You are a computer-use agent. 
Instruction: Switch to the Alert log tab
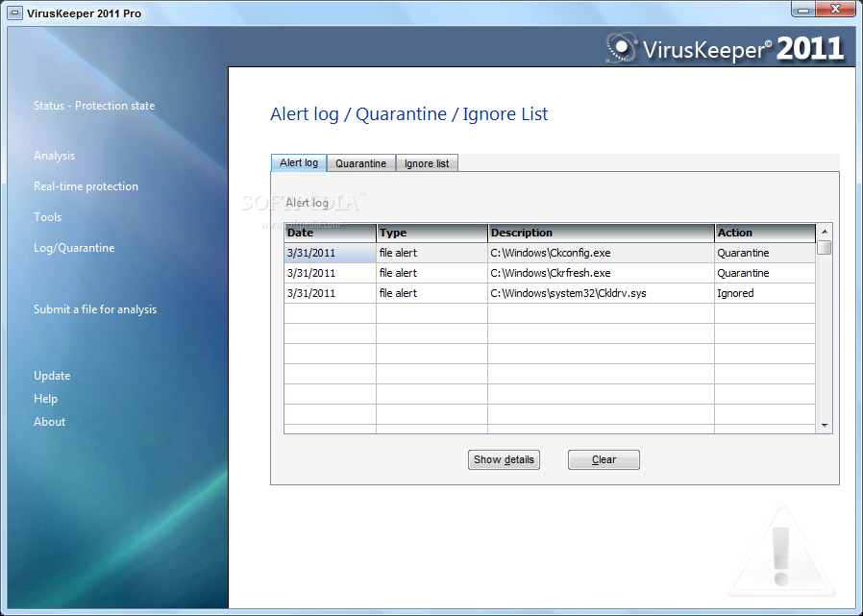(x=299, y=163)
